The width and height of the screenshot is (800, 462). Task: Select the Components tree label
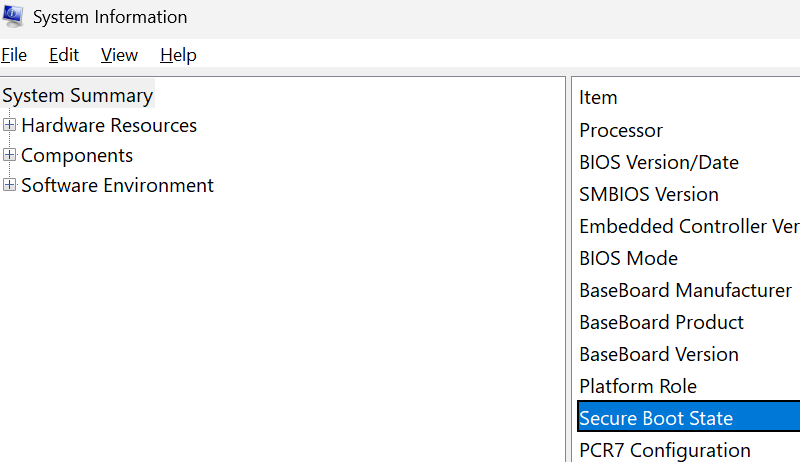point(77,156)
